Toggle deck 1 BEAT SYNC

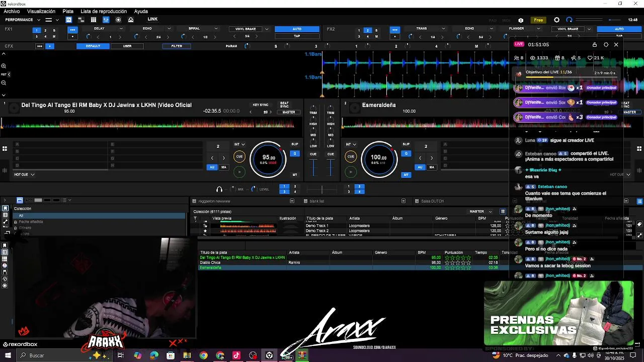[284, 105]
